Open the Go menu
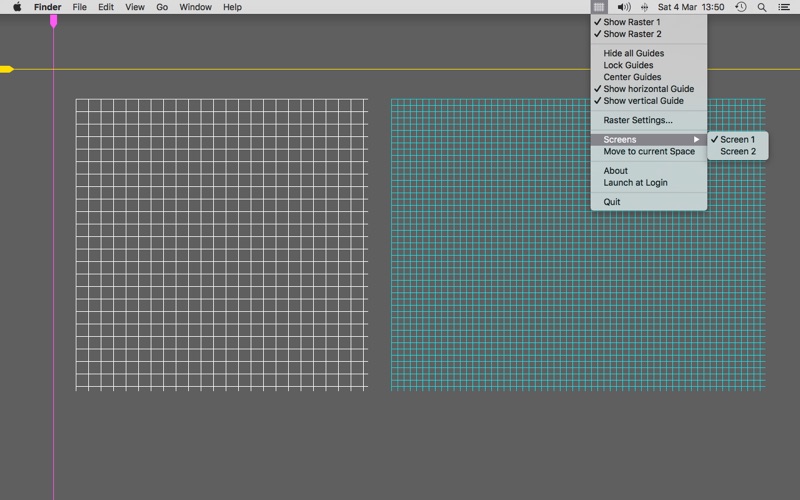 162,7
